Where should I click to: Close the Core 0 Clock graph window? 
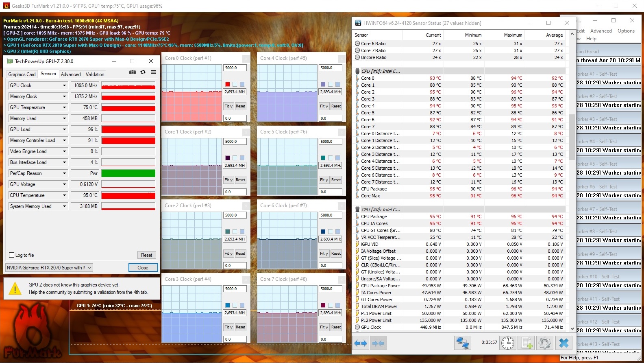246,59
